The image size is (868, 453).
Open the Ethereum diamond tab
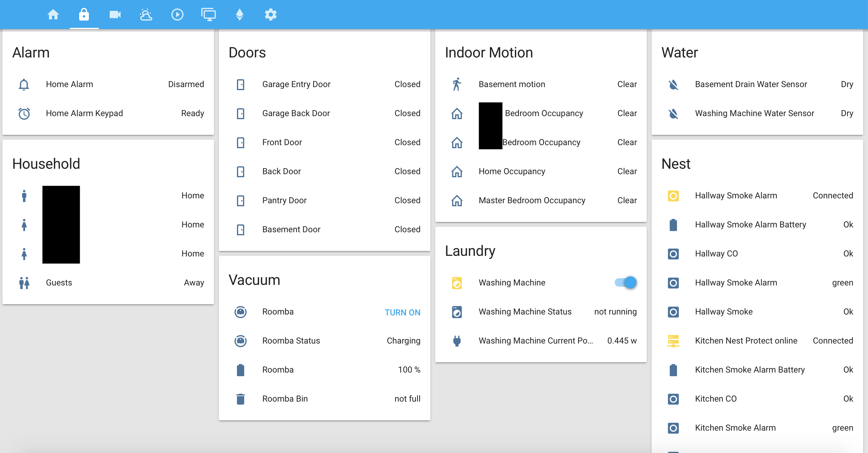(240, 15)
